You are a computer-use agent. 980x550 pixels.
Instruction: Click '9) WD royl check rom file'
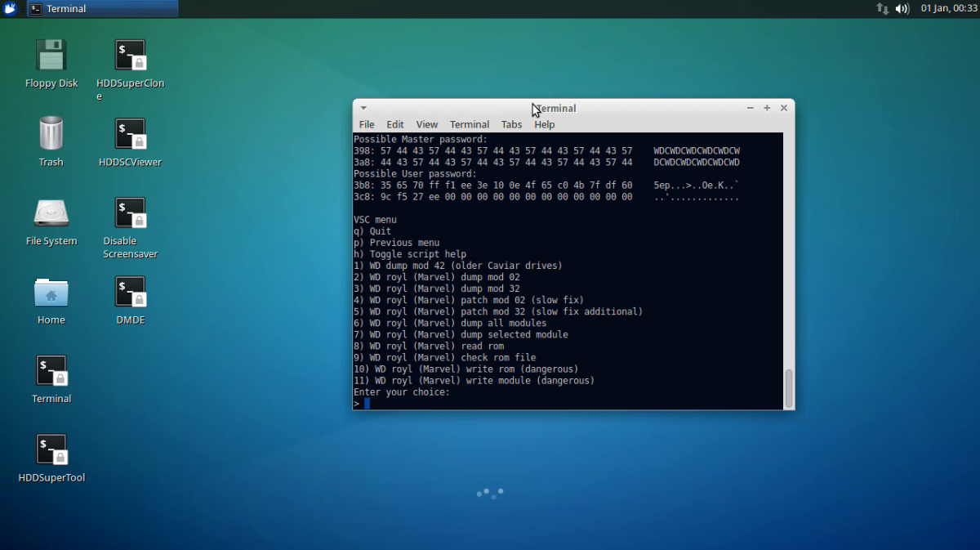pyautogui.click(x=445, y=357)
